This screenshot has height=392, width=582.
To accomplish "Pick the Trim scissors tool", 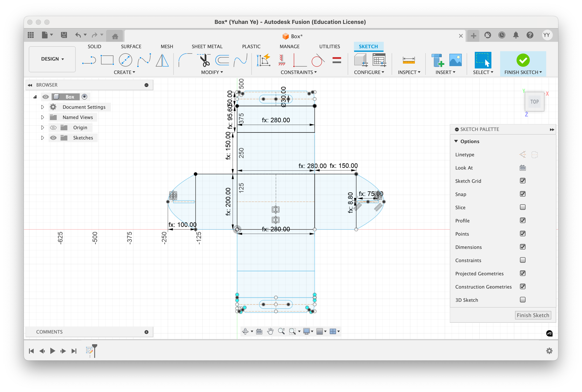I will point(204,60).
